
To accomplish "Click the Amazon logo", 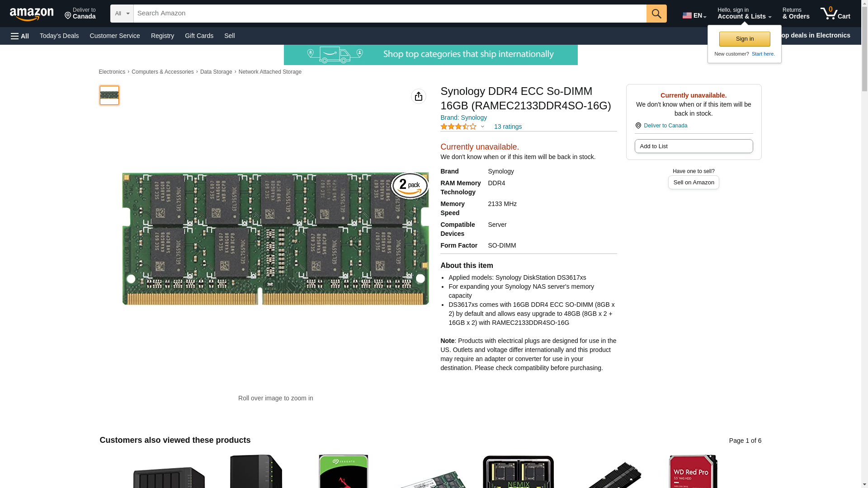I will [32, 14].
